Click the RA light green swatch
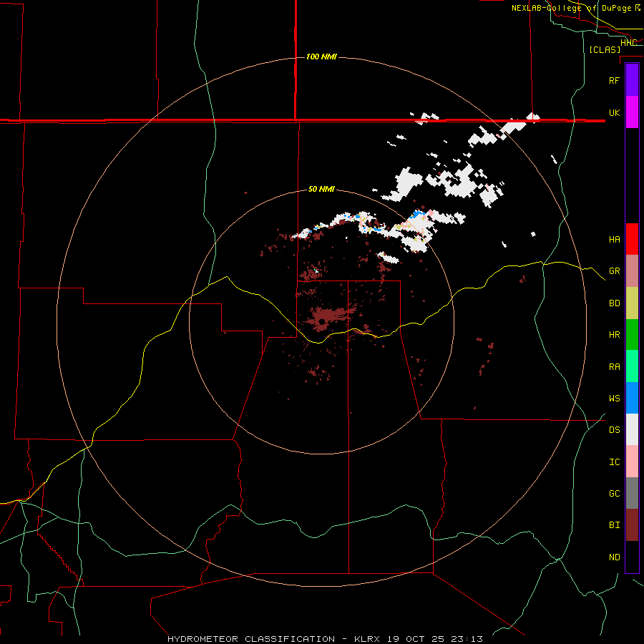Screen dimensions: 644x644 tap(632, 366)
